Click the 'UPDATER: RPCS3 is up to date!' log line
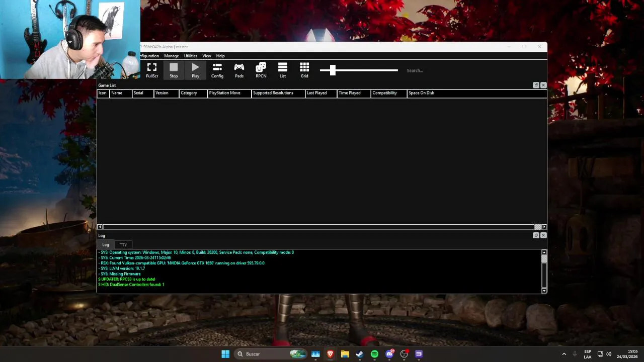Image resolution: width=644 pixels, height=362 pixels. pos(127,279)
